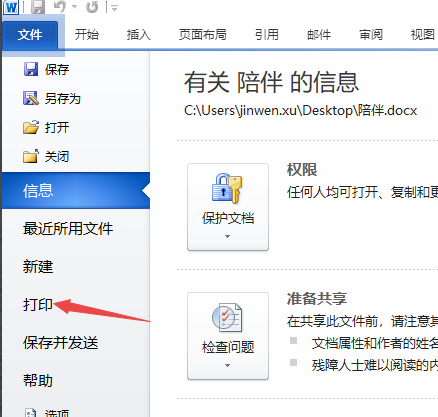The width and height of the screenshot is (438, 417).
Task: Click the 文档属性和作者的姓名 bullet line
Action: (375, 343)
